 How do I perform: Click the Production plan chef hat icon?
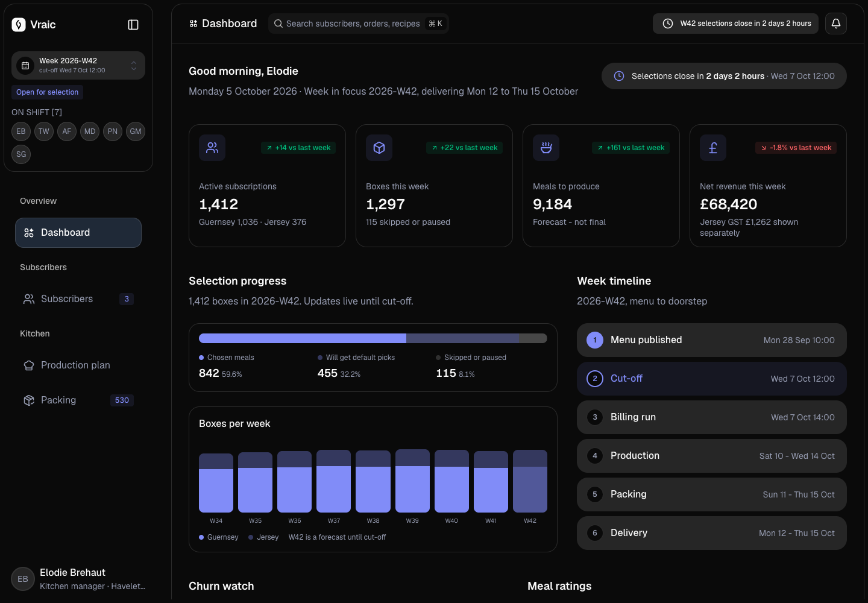tap(29, 365)
